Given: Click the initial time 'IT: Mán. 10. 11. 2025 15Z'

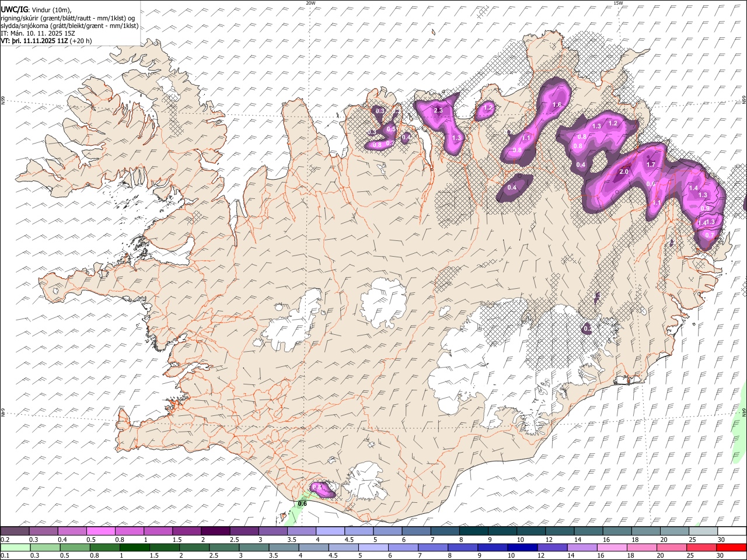Looking at the screenshot, I should click(37, 33).
